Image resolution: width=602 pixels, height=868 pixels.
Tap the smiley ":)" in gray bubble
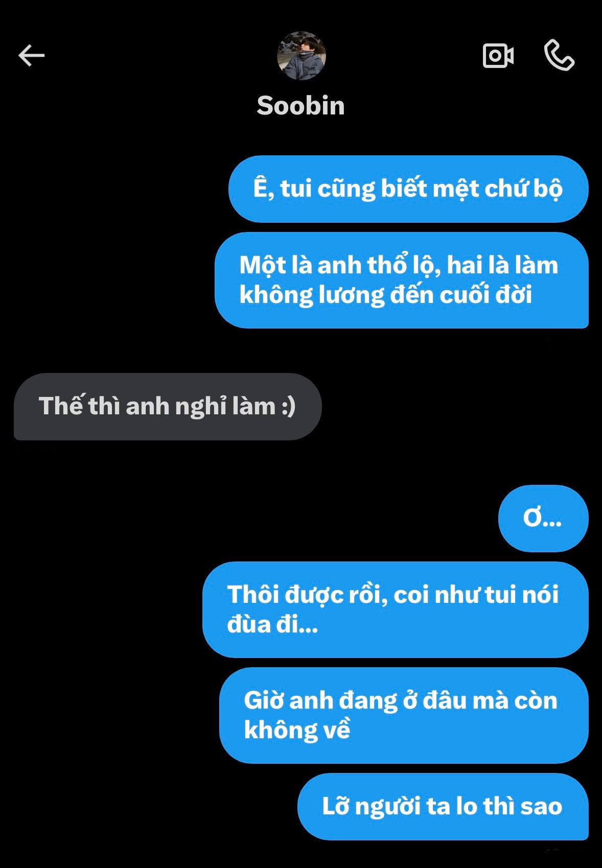click(x=288, y=407)
